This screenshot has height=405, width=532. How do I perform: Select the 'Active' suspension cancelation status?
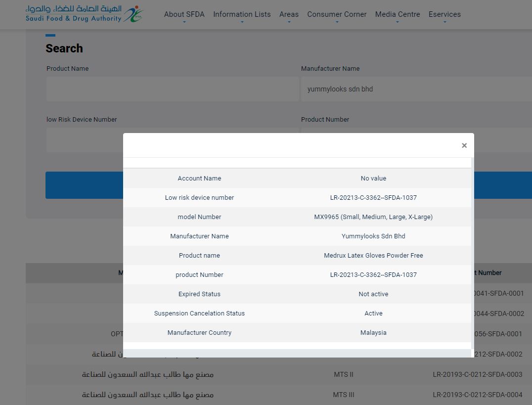[x=373, y=314]
